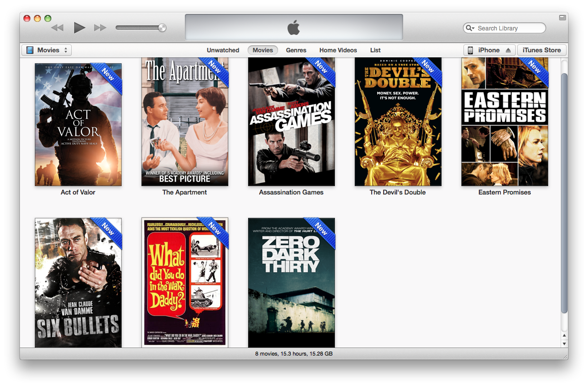588x387 pixels.
Task: Click the New ribbon on Zero Dark Thirty
Action: tap(322, 230)
